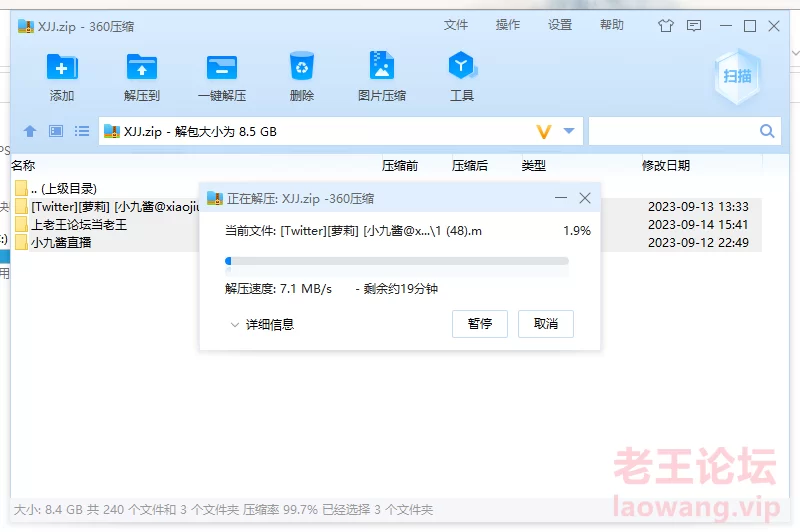
Task: Click the 当前文件 current file text
Action: (x=353, y=231)
